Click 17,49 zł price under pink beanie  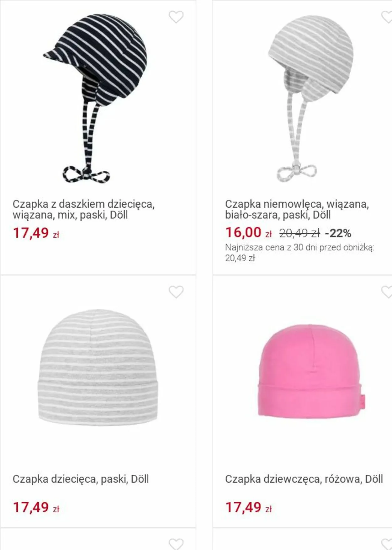point(248,507)
